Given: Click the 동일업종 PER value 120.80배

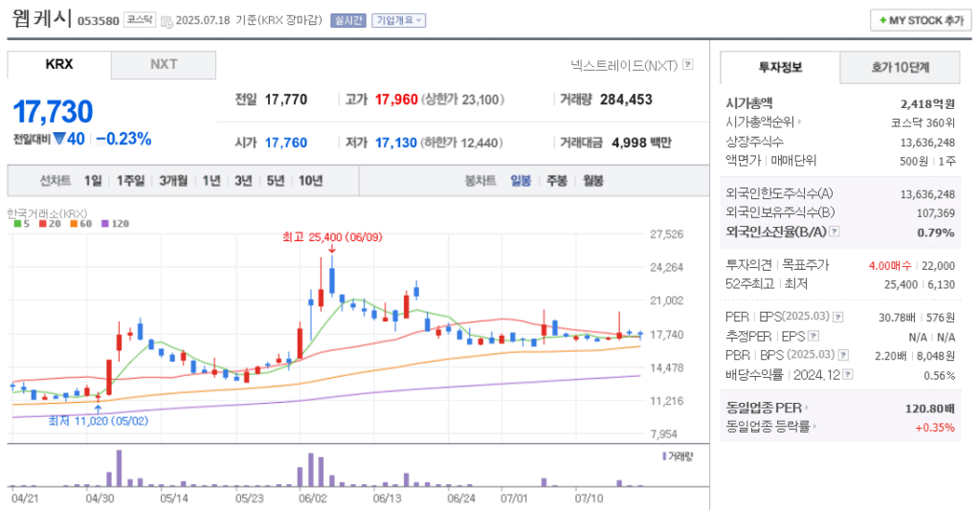Looking at the screenshot, I should click(930, 409).
